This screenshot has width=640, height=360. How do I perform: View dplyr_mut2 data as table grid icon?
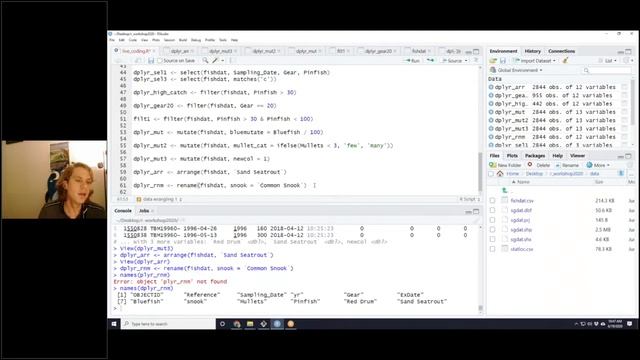click(624, 120)
